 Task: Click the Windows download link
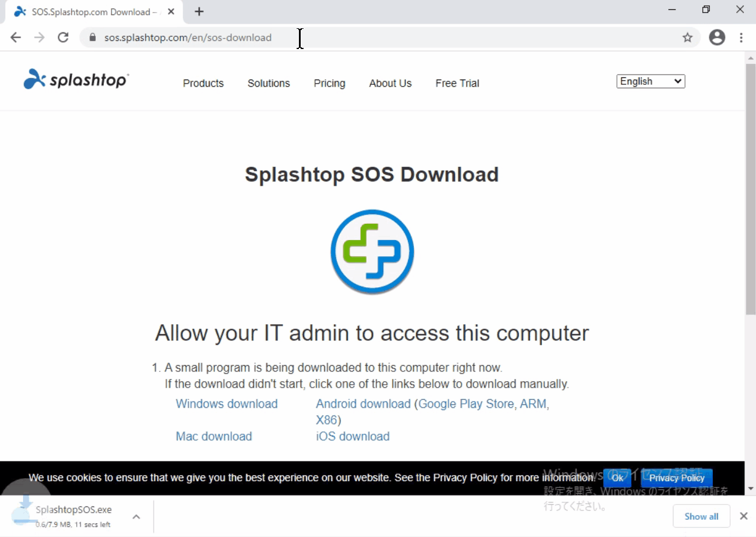tap(227, 404)
